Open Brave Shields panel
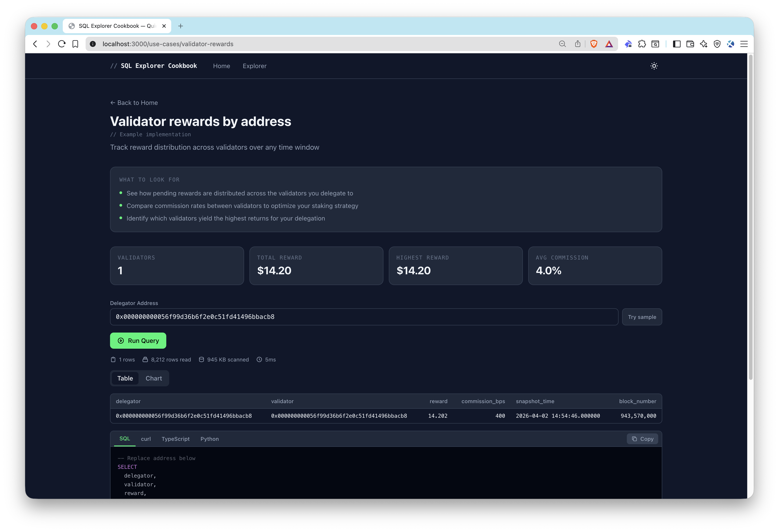 point(594,44)
